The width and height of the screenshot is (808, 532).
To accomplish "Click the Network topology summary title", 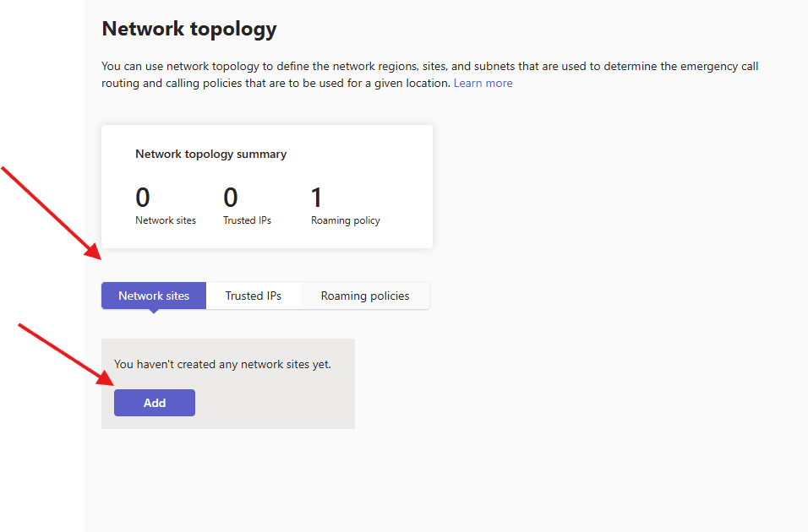I will (210, 155).
